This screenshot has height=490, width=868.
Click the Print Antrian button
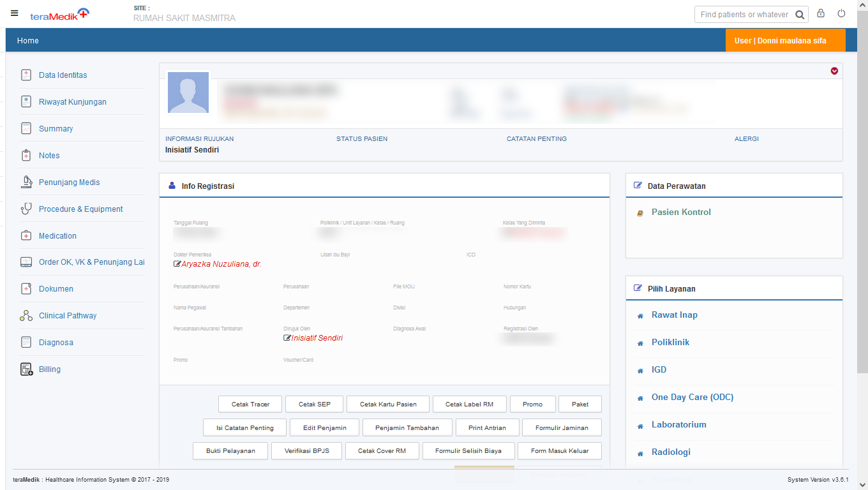point(487,427)
